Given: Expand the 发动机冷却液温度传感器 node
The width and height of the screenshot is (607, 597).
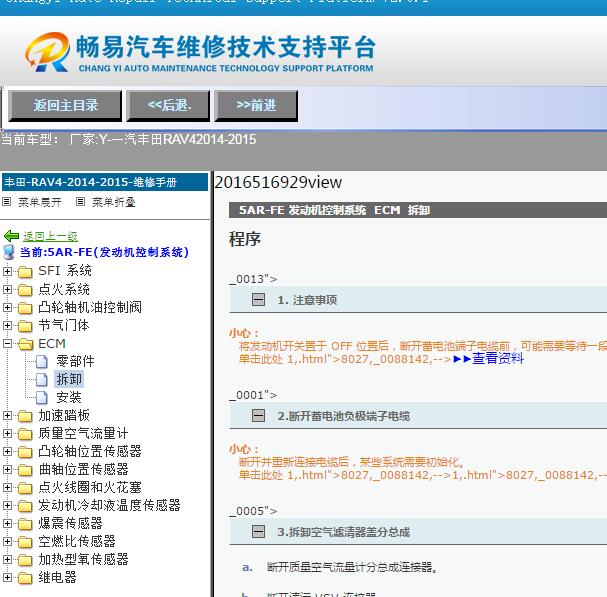Looking at the screenshot, I should 7,505.
